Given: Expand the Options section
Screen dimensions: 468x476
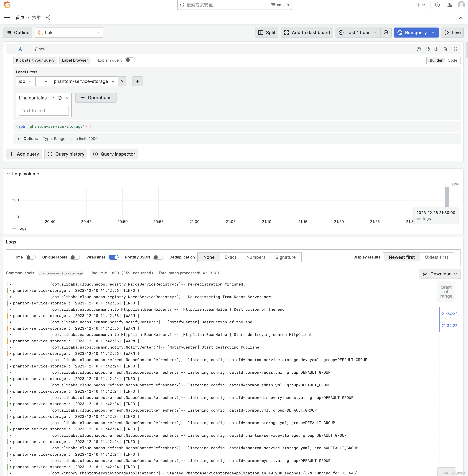Looking at the screenshot, I should (18, 138).
